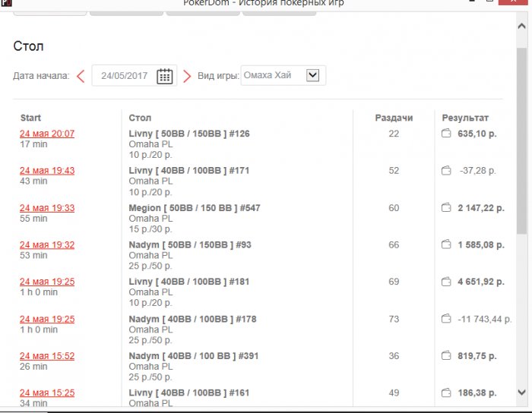Click result value 4 651,92 р.
This screenshot has height=413, width=532.
(481, 282)
